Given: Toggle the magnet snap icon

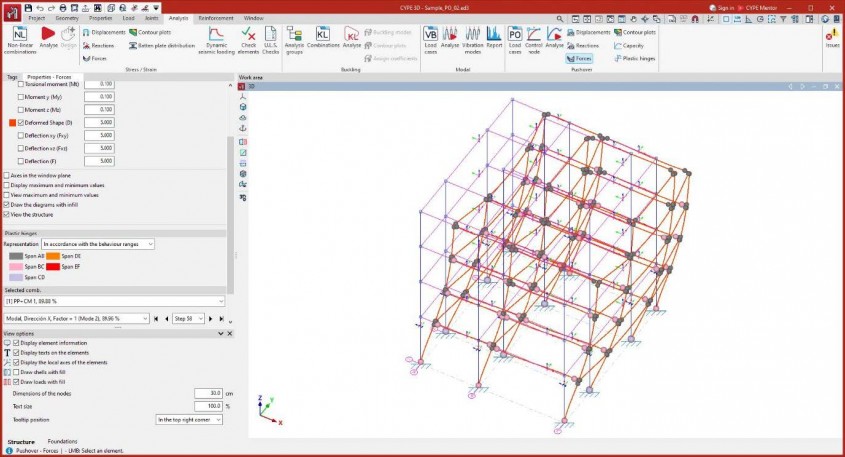Looking at the screenshot, I should (x=695, y=19).
